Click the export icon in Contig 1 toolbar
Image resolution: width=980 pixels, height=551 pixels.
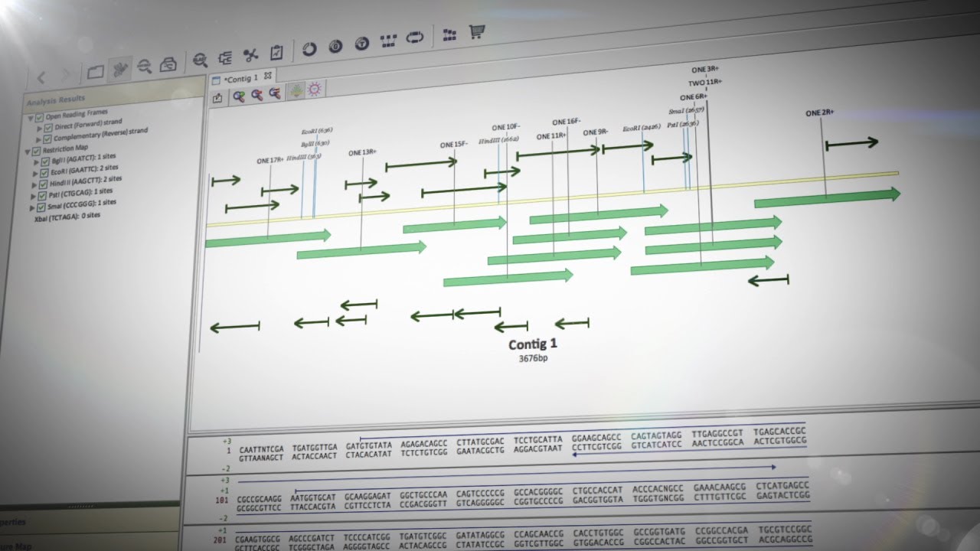point(218,98)
